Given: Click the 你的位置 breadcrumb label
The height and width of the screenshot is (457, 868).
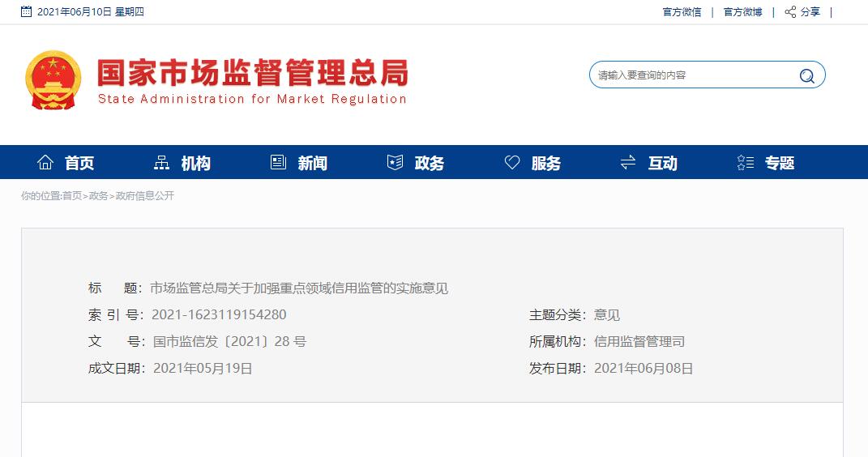Looking at the screenshot, I should click(40, 196).
